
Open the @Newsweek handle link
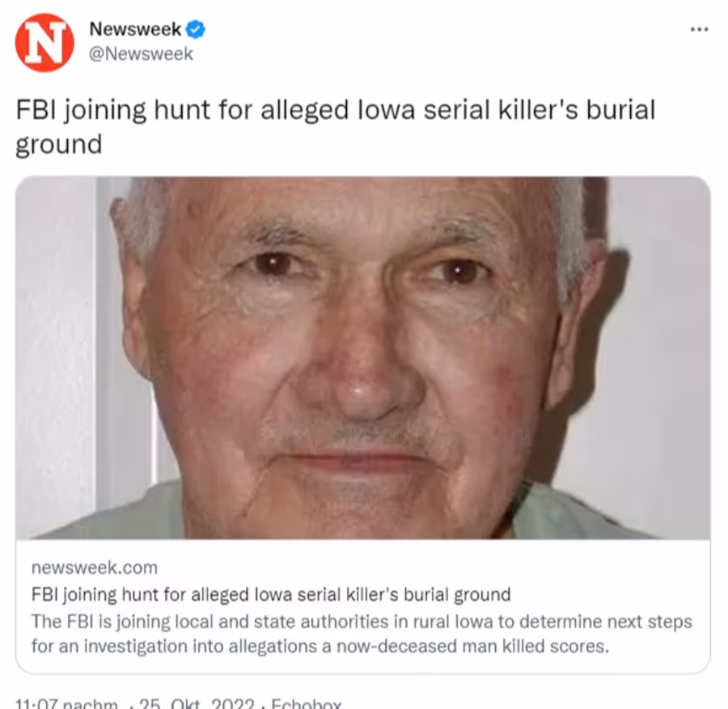point(141,54)
